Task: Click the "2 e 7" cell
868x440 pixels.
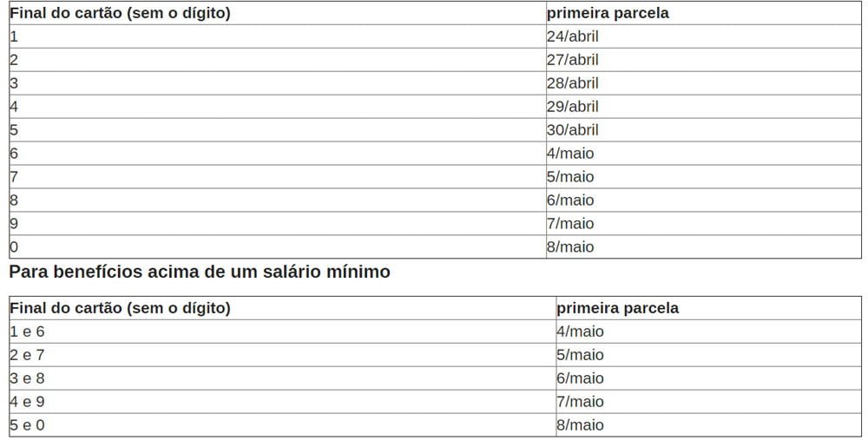Action: click(x=27, y=355)
